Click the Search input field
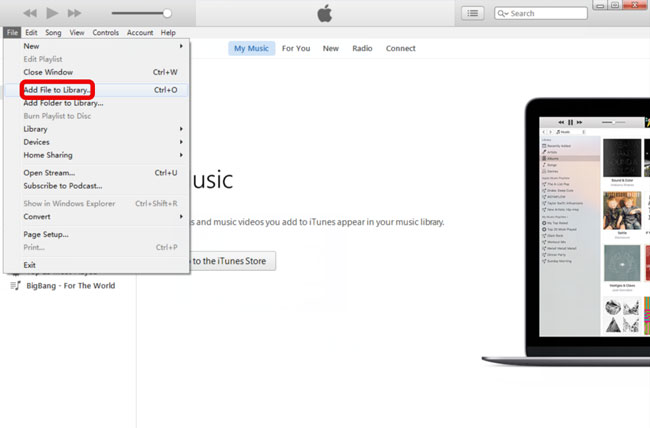 [x=541, y=13]
